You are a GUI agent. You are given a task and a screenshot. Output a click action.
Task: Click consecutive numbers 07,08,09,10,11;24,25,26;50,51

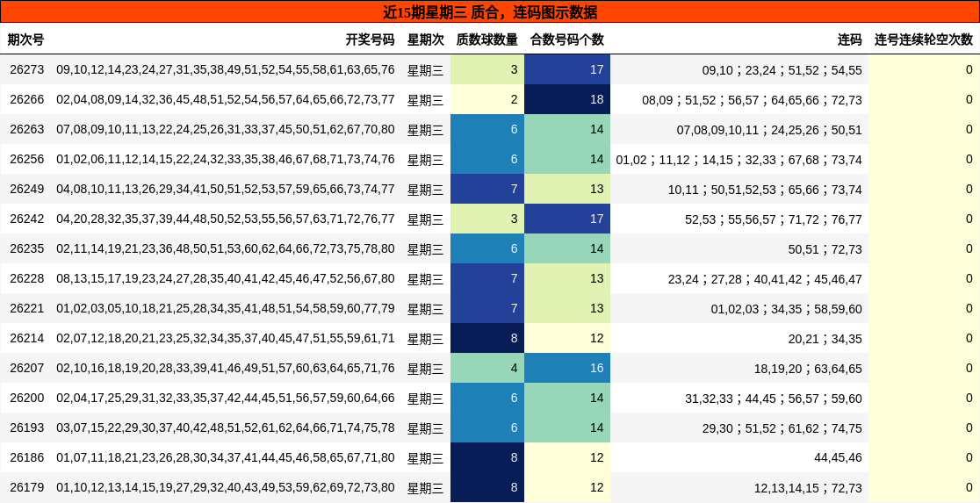click(x=769, y=130)
